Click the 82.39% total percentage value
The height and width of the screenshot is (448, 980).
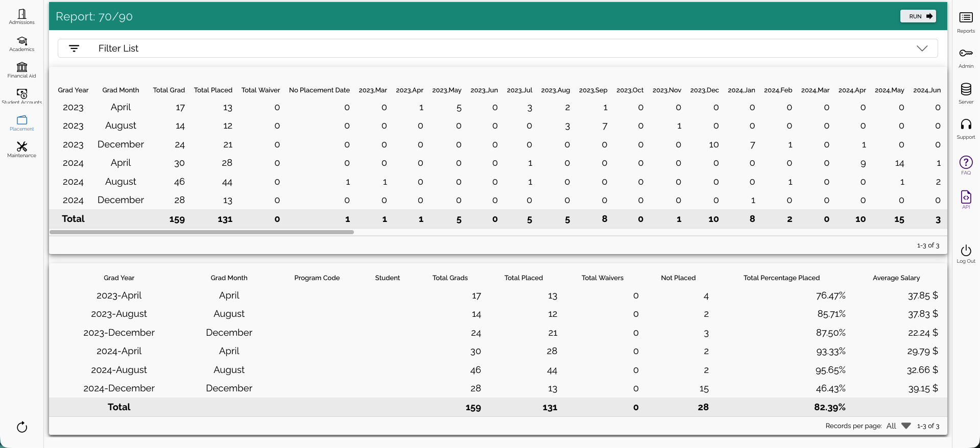[x=830, y=407]
